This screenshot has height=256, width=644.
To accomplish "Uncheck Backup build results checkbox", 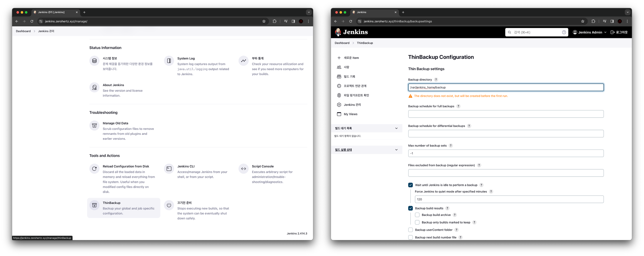I will tap(411, 208).
